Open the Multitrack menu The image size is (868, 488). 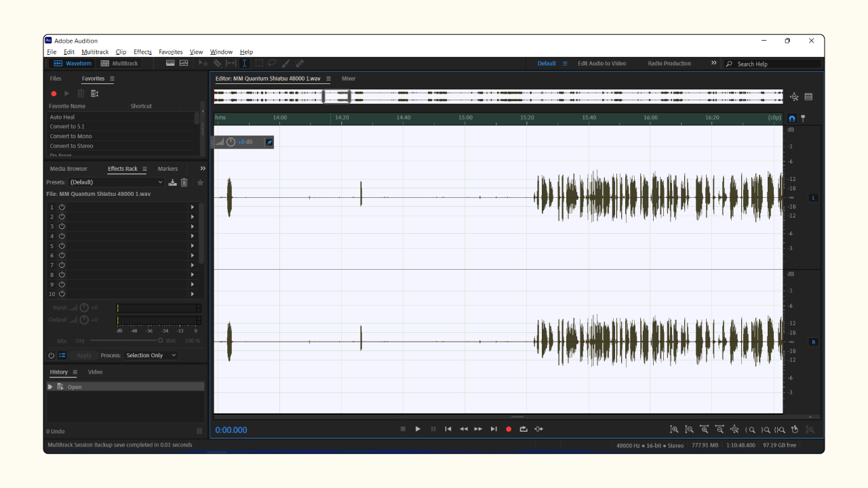[95, 52]
